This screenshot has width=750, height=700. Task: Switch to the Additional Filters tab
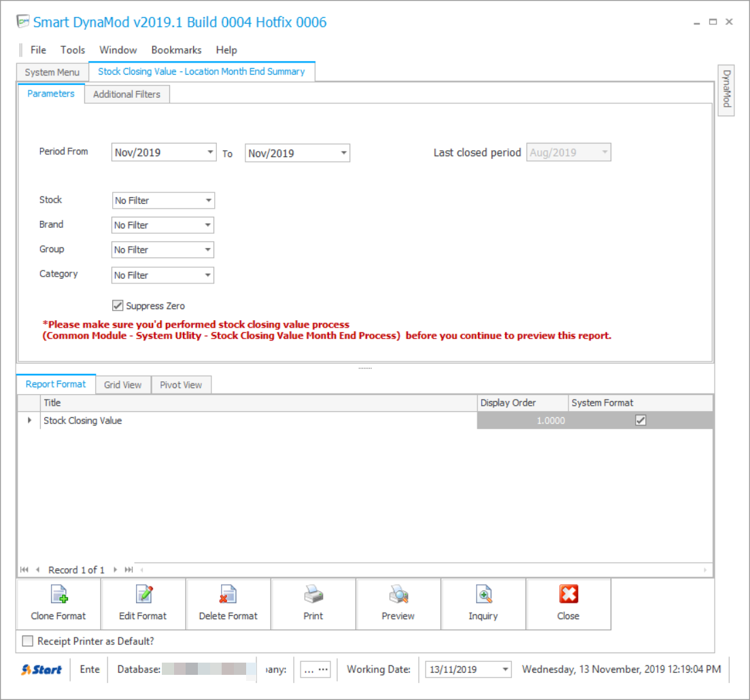click(x=126, y=94)
